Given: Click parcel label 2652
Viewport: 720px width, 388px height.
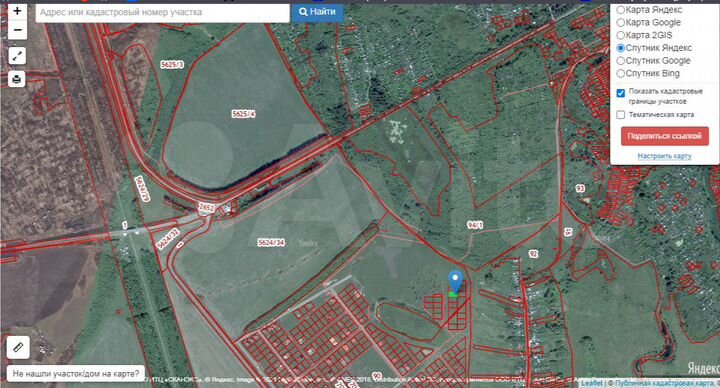Looking at the screenshot, I should [x=206, y=208].
